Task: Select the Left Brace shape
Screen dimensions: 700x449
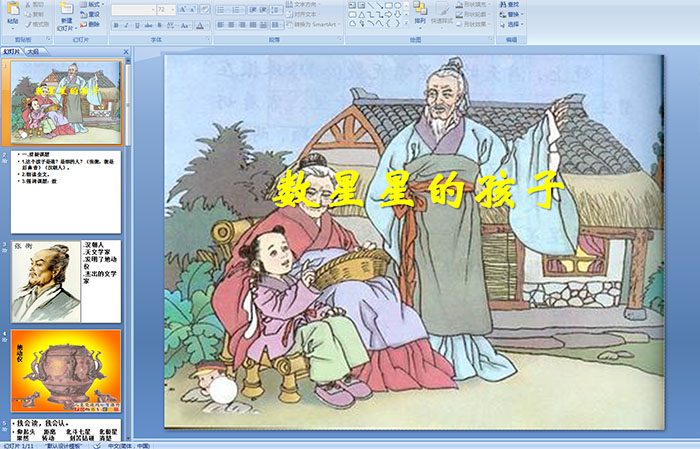Action: coord(388,23)
